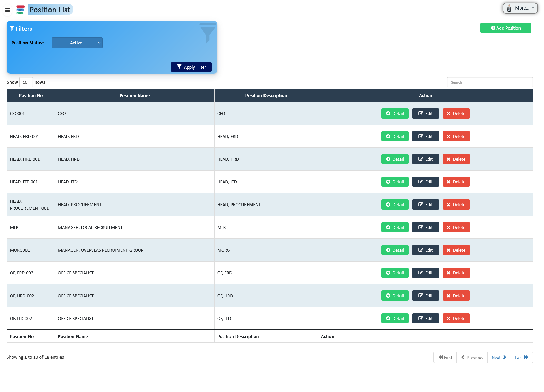Click inside the Search field
The image size is (544, 392).
490,82
